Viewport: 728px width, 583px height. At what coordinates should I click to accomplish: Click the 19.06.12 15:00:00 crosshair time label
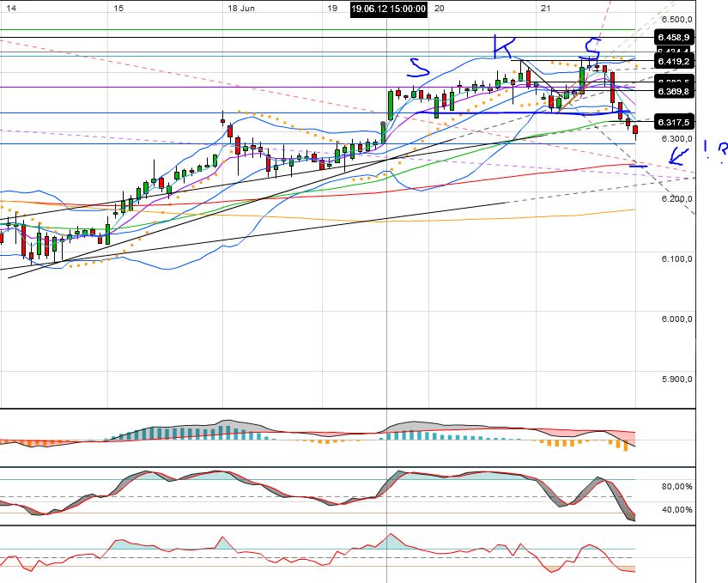pos(389,9)
